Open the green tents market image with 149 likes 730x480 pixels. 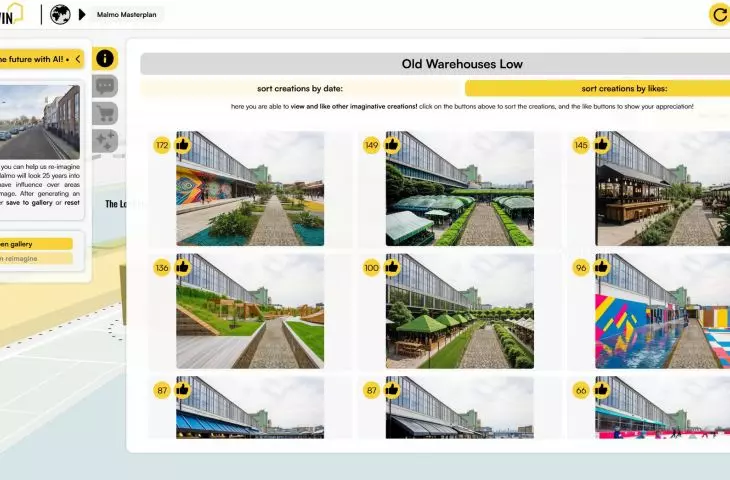(460, 189)
